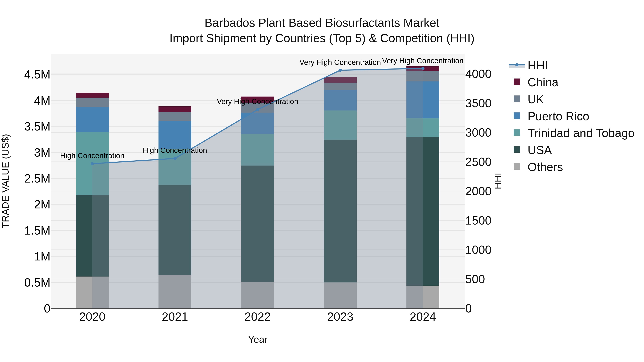Click the 4.5M tick on left axis
The width and height of the screenshot is (644, 362).
(37, 75)
